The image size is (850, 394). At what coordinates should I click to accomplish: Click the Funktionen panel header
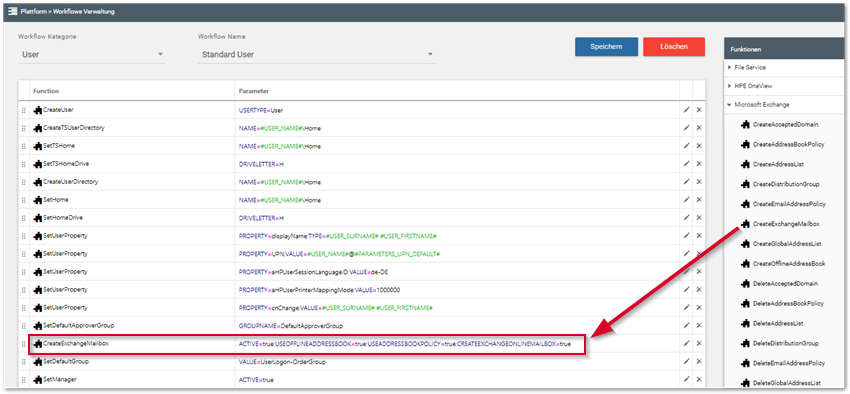785,49
